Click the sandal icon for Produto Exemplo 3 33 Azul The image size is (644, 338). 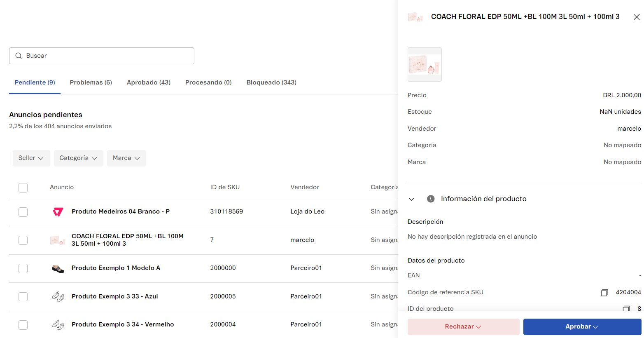coord(58,297)
